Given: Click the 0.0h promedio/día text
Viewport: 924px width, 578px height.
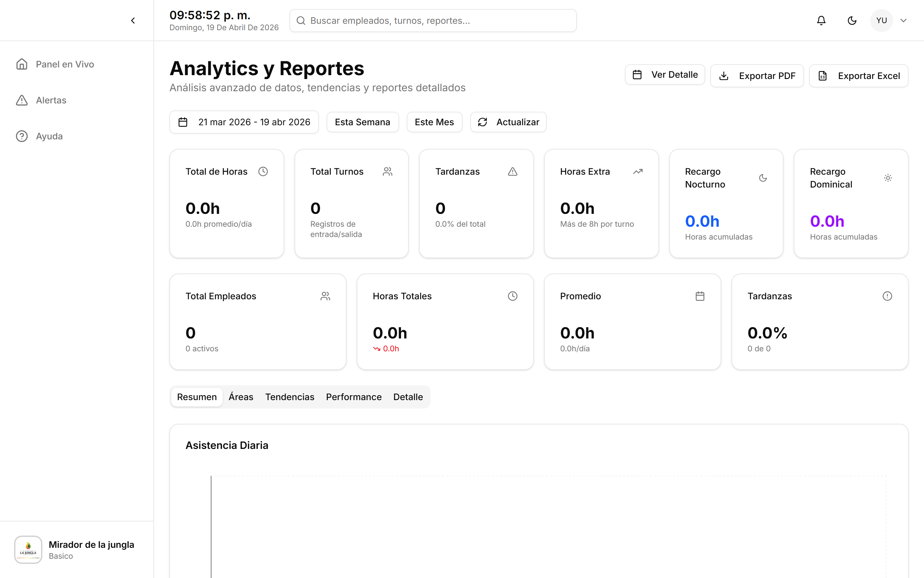Looking at the screenshot, I should [218, 224].
